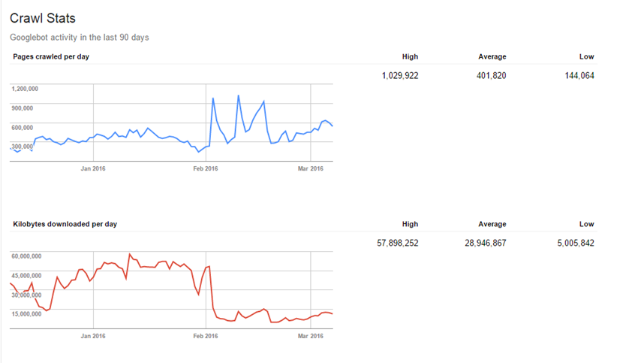
Task: Click the Crawl Stats page title
Action: coord(42,18)
